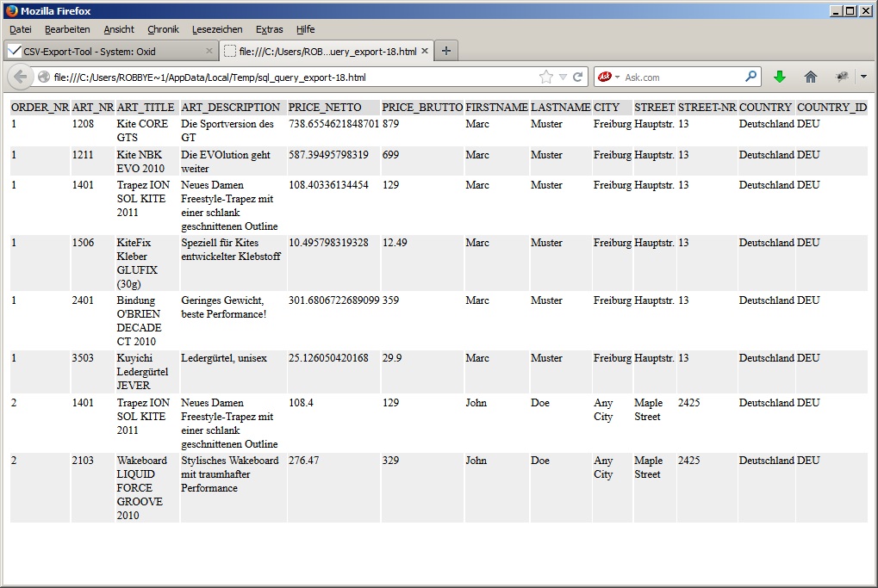Go to the home page icon
This screenshot has height=588, width=878.
[x=810, y=77]
